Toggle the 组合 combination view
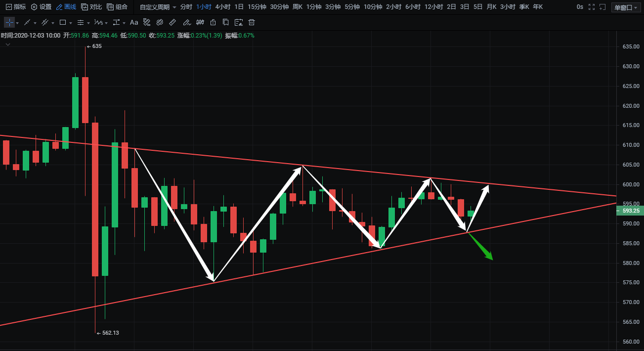Screen dimensions: 644x351 click(x=117, y=7)
